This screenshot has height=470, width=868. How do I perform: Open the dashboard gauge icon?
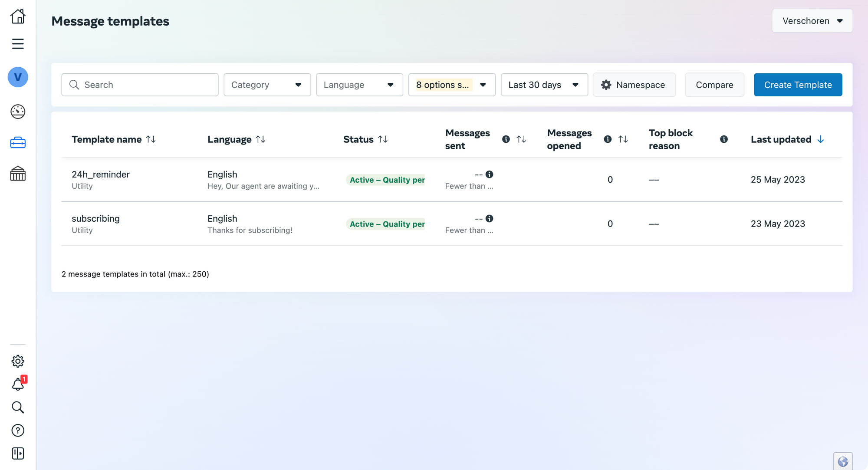(18, 112)
